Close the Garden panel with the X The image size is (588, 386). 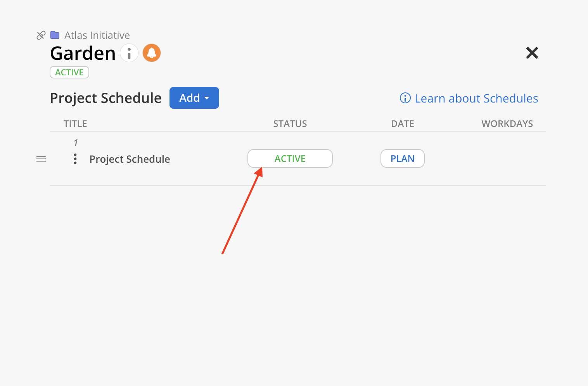(532, 53)
